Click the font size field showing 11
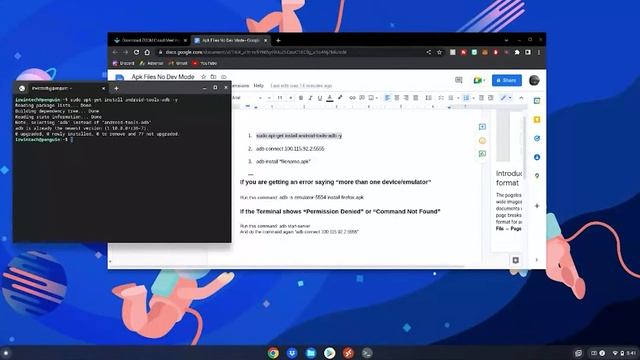The image size is (640, 360). coord(280,98)
